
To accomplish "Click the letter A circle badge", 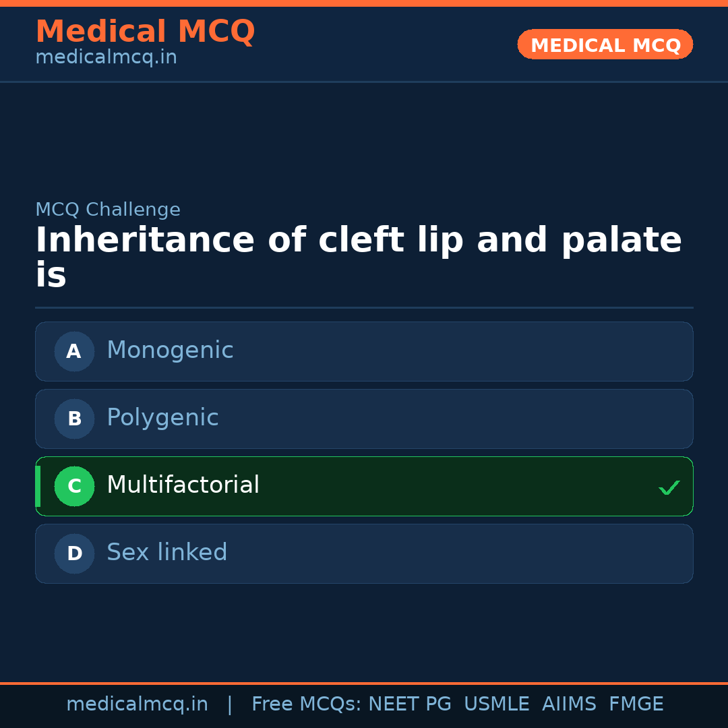I will tap(74, 351).
